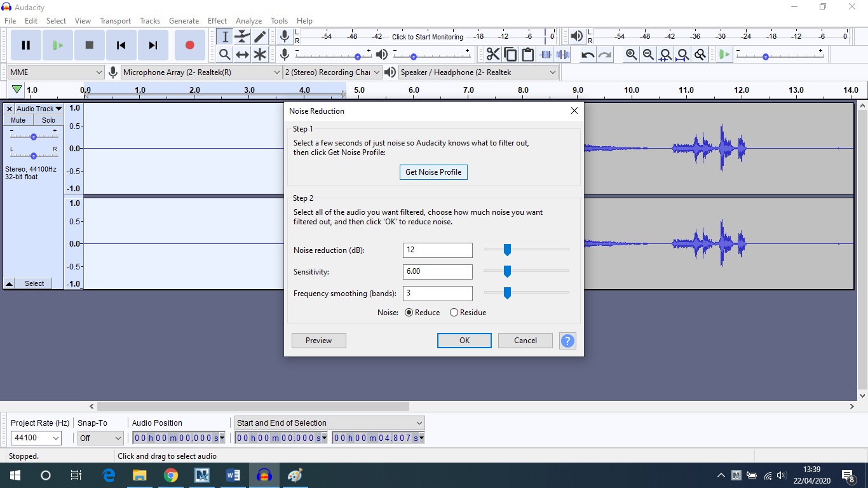Click Fit selection to width icon
The height and width of the screenshot is (488, 868).
665,55
